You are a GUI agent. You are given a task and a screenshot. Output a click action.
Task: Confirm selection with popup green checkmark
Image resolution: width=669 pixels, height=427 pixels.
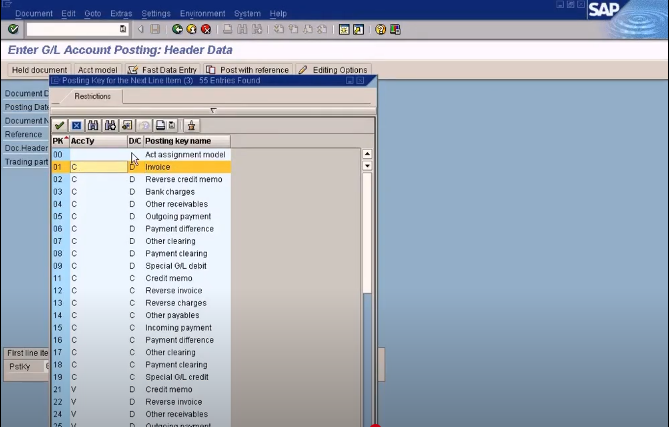[60, 125]
